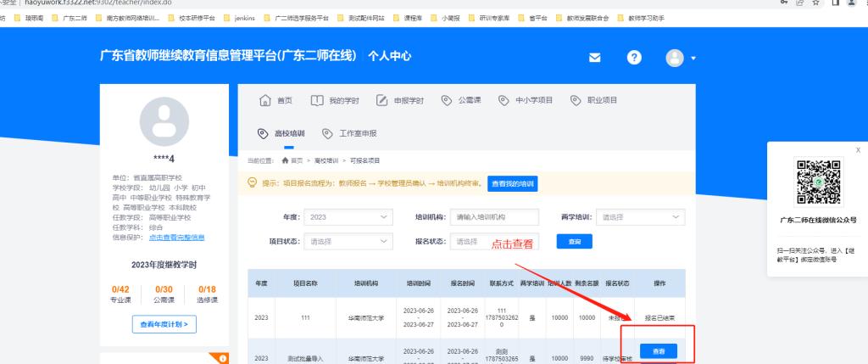Open the 报名状态 select dropdown
The height and width of the screenshot is (364, 868).
coord(494,241)
